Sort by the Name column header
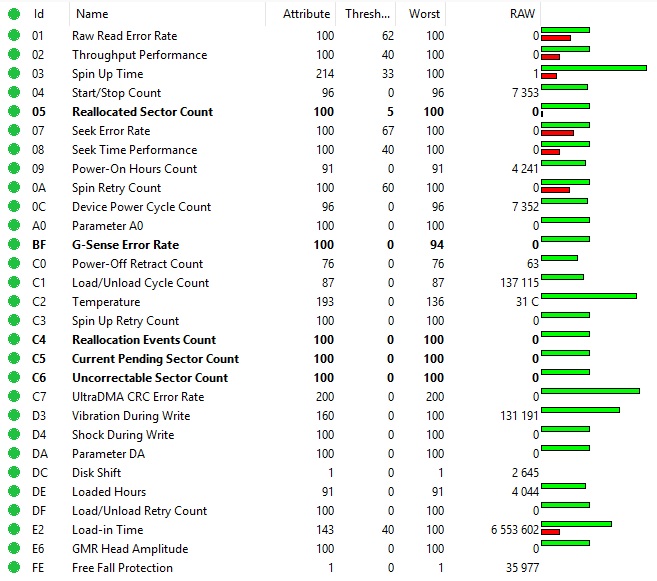The image size is (657, 581). click(x=92, y=14)
